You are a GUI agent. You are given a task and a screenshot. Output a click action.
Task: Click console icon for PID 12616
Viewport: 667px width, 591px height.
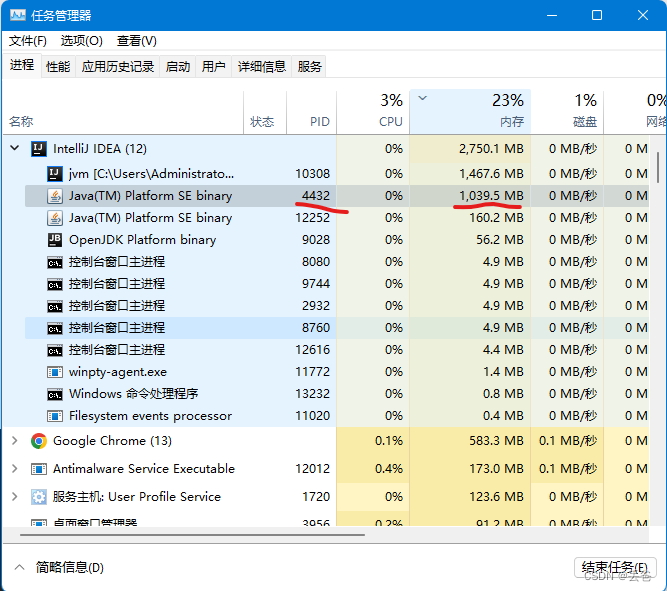point(54,351)
